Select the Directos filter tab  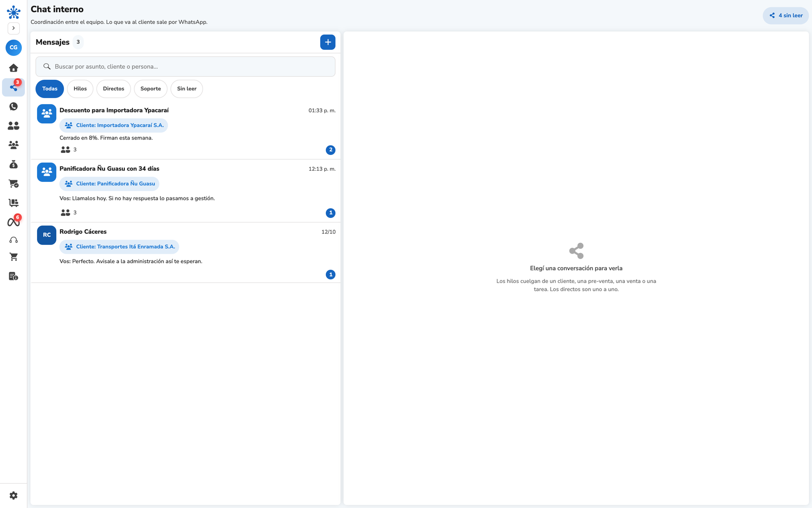point(114,89)
